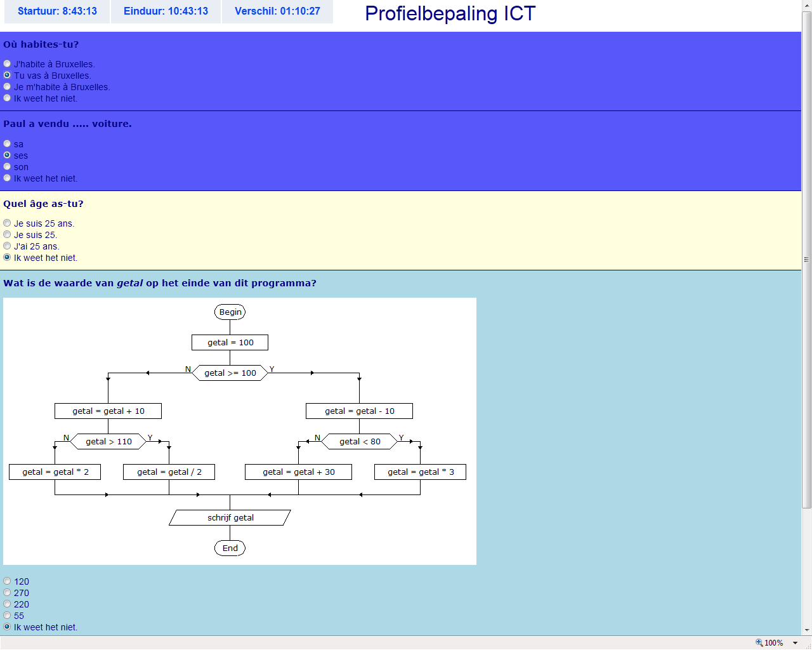The height and width of the screenshot is (650, 812).
Task: Select "J'ai 25 ans." answer
Action: [x=7, y=246]
